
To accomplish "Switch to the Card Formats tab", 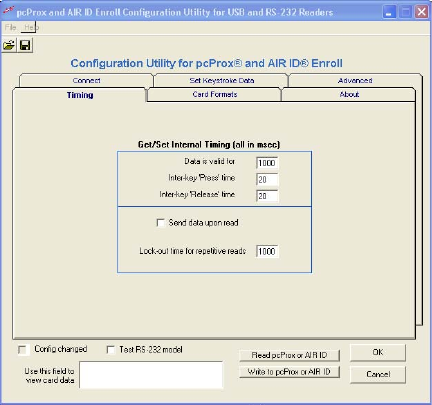I will tap(215, 95).
